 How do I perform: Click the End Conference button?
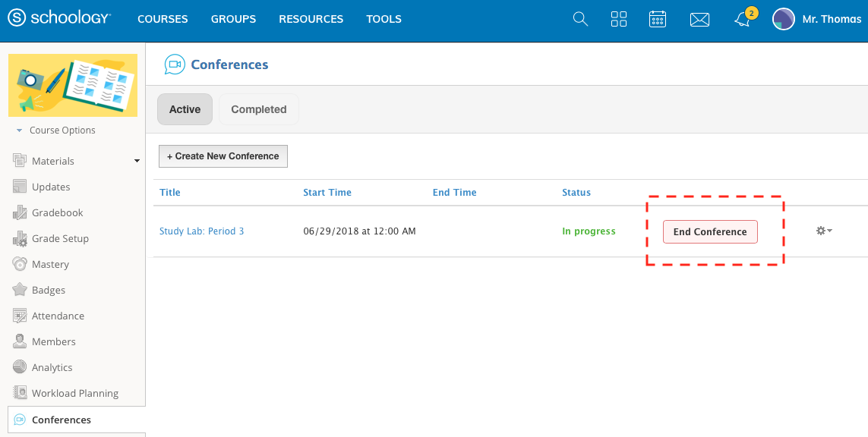pos(710,232)
